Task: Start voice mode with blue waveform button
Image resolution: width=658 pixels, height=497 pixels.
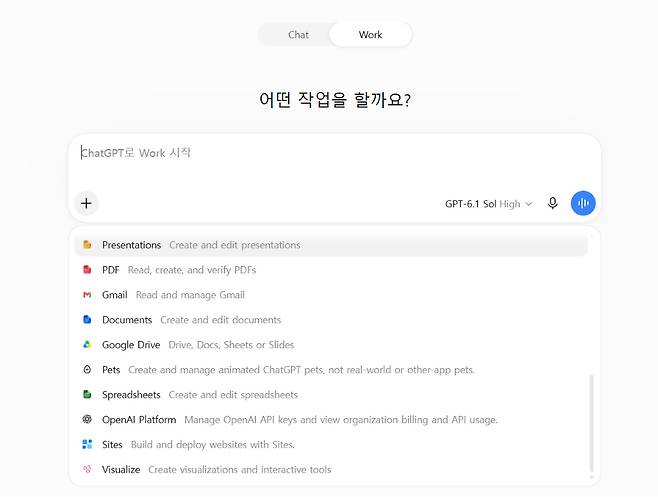Action: tap(583, 203)
